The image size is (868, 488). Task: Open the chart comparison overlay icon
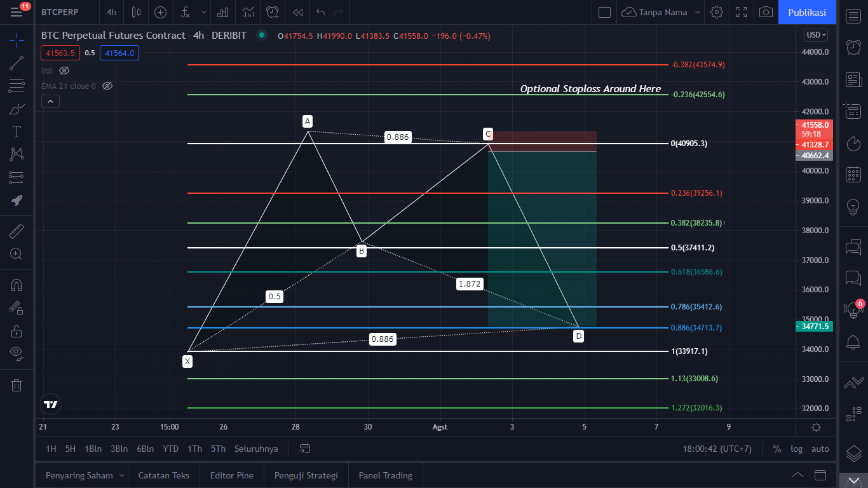pos(248,12)
